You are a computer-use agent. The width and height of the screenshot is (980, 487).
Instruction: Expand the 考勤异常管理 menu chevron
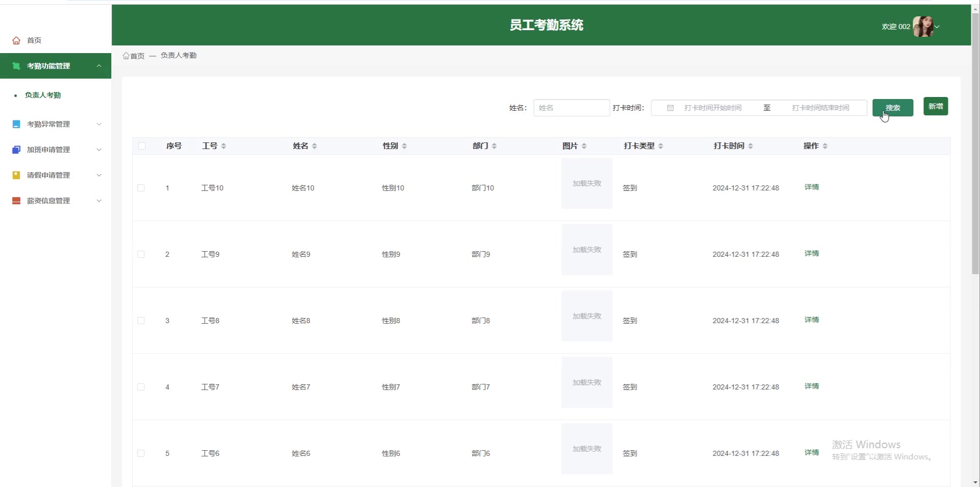(x=99, y=124)
